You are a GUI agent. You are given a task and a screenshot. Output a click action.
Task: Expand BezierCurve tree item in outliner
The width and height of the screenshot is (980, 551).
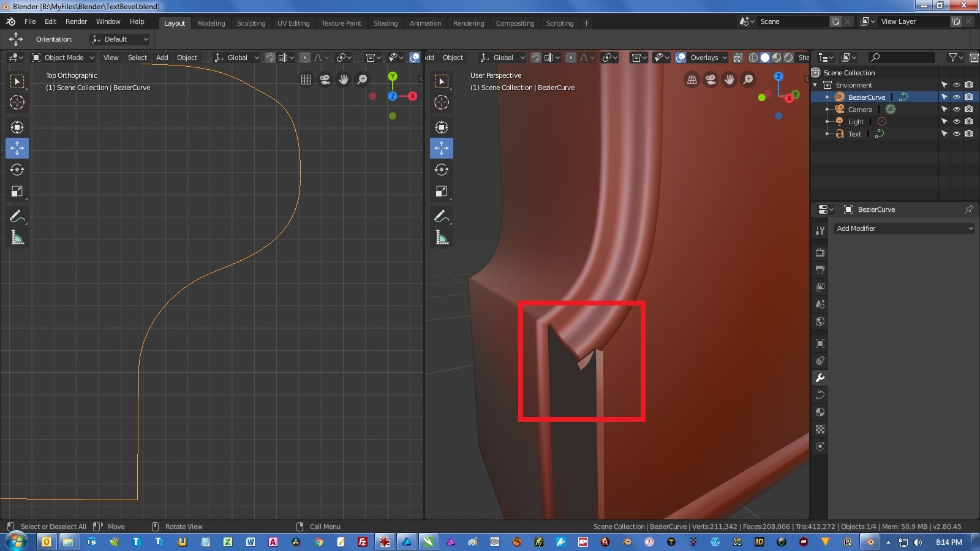pyautogui.click(x=827, y=97)
